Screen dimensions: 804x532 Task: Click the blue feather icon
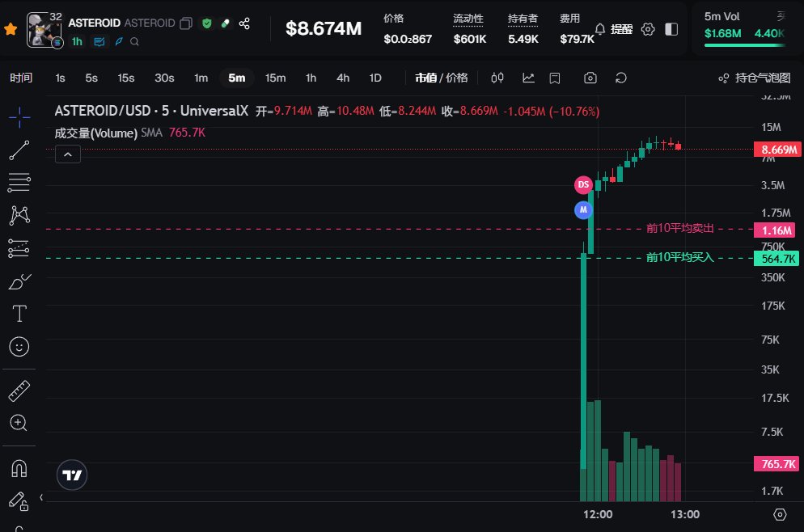click(x=118, y=41)
